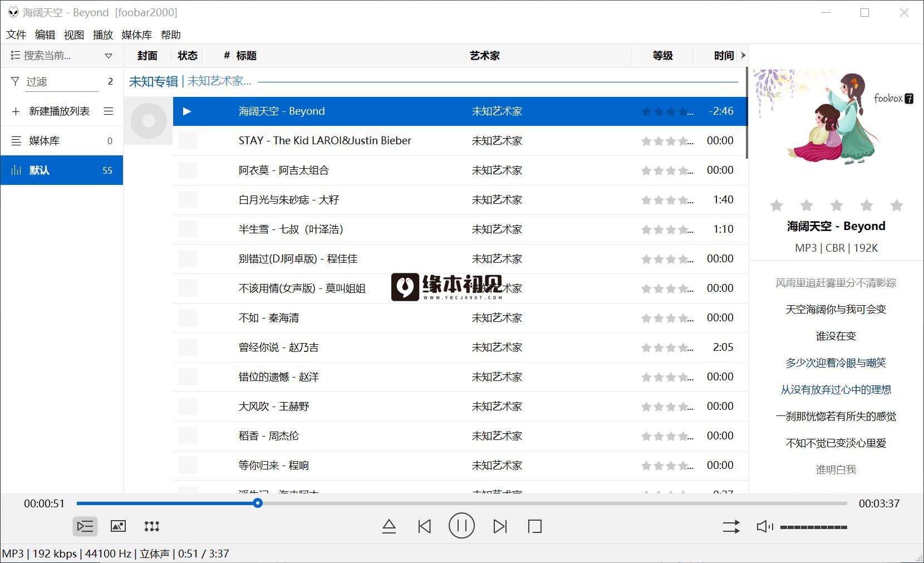The width and height of the screenshot is (924, 563).
Task: Mute sound with the speaker icon
Action: (765, 526)
